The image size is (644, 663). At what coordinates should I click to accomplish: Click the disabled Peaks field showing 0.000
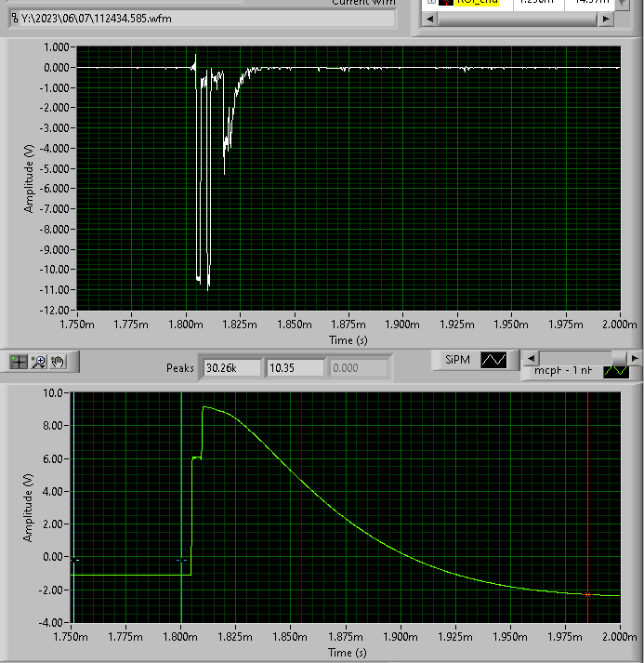pyautogui.click(x=359, y=368)
